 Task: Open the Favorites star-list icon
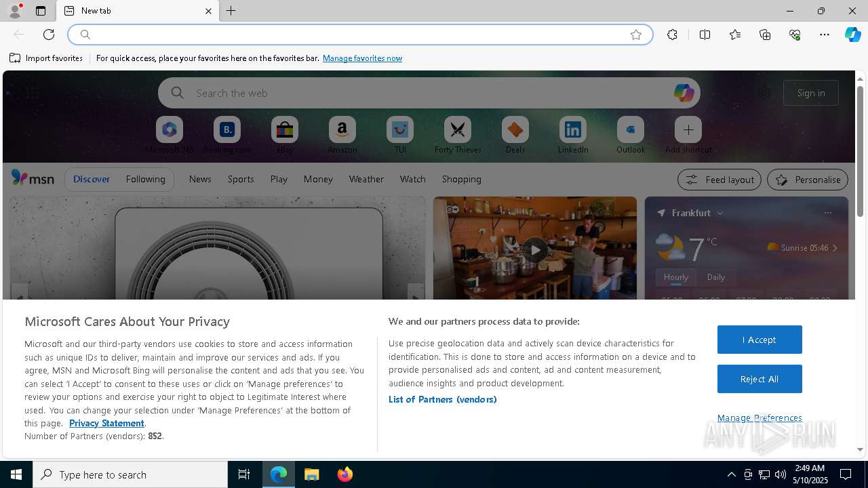[x=735, y=35]
